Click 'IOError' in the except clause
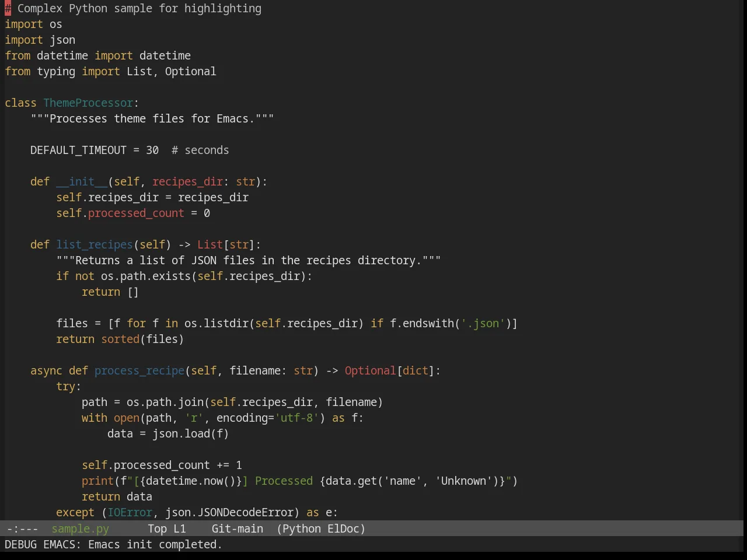The height and width of the screenshot is (560, 747). 130,512
